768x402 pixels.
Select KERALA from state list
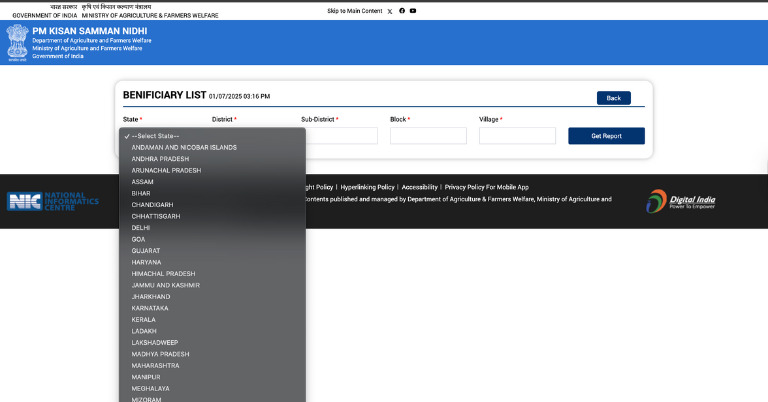212,320
